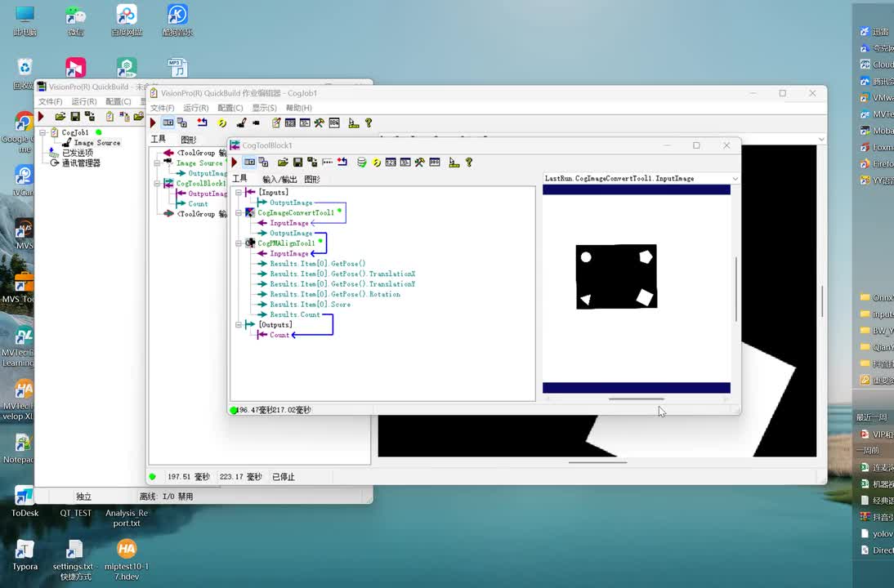Viewport: 894px width, 588px height.
Task: Click the job properties clipboard icon in job editor toolbar
Action: (x=276, y=123)
